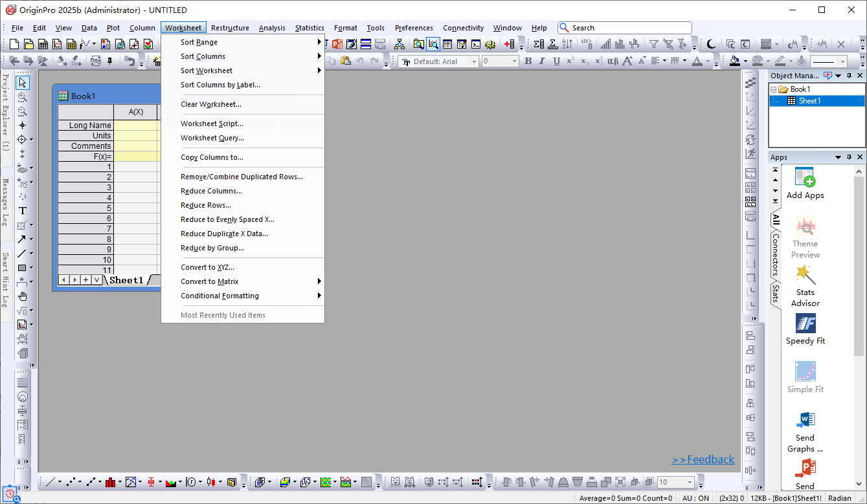Select the Text tool
The image size is (867, 504).
[23, 210]
